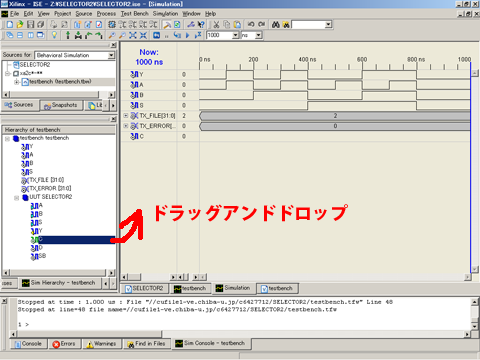Screen dimensions: 480x360
Task: Click the blue run simulation arrow icon
Action: coord(187,35)
